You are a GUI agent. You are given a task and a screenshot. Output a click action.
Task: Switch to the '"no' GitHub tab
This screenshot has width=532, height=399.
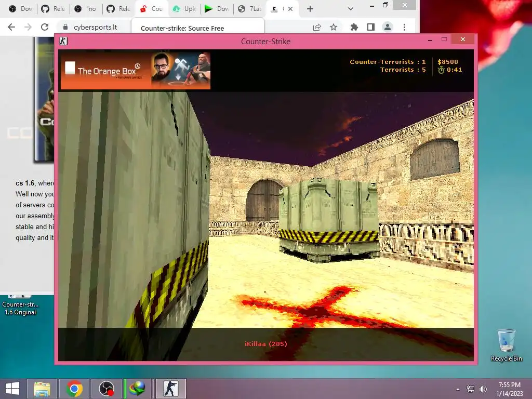point(86,9)
